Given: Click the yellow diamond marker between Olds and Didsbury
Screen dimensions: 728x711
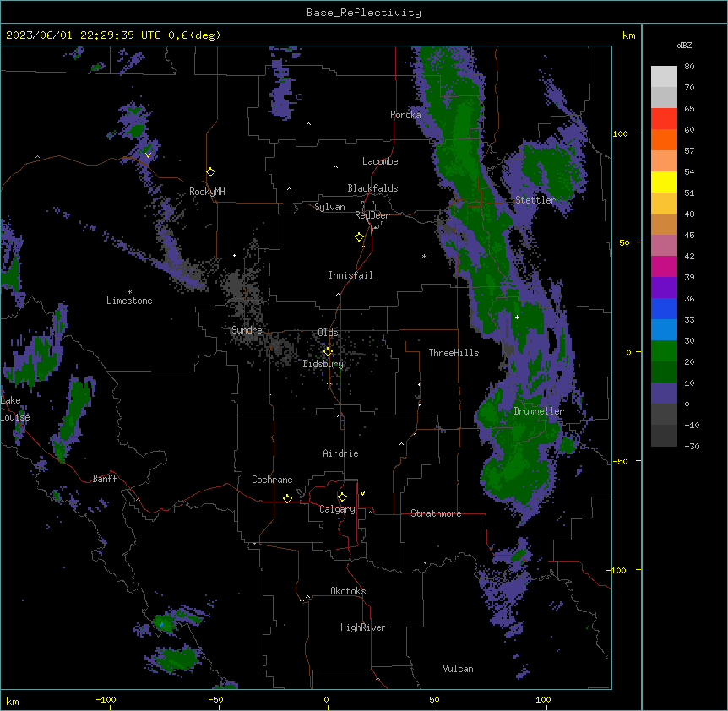Looking at the screenshot, I should pyautogui.click(x=328, y=352).
